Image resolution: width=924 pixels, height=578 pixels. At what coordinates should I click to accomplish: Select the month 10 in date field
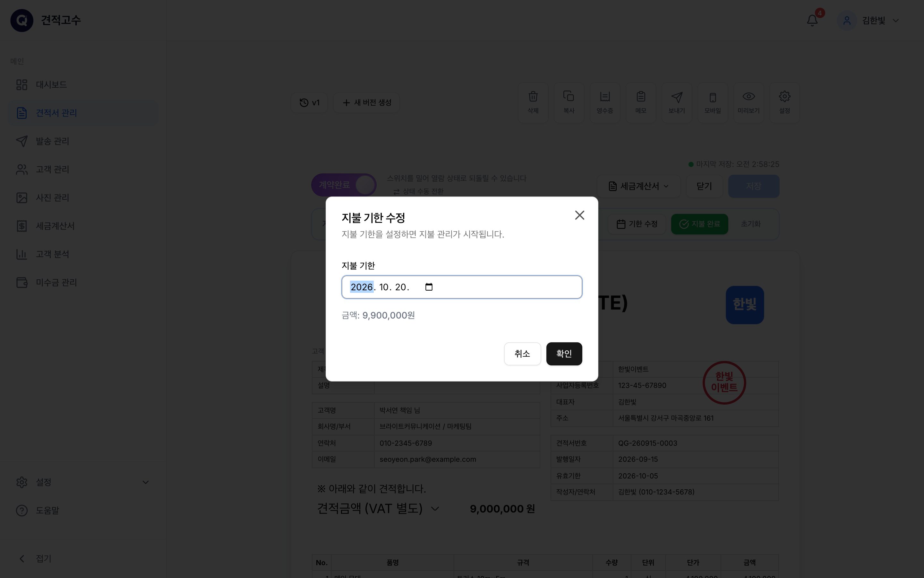tap(384, 287)
